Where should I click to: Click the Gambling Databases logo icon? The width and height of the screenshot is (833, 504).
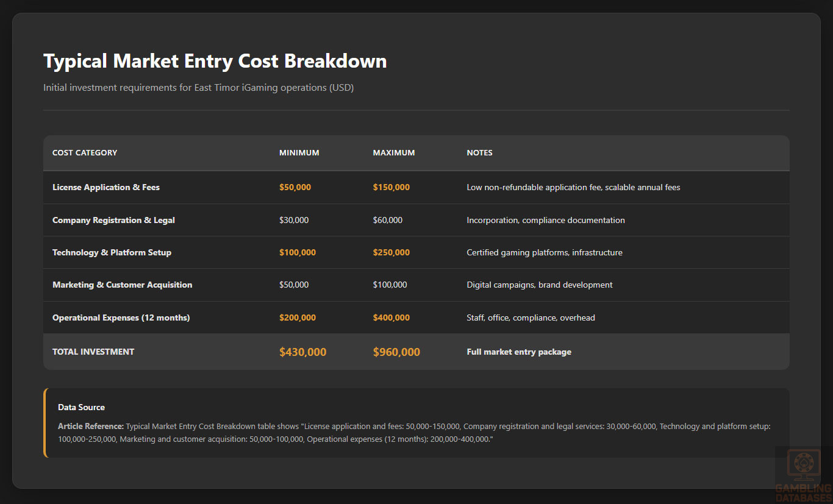pos(803,464)
